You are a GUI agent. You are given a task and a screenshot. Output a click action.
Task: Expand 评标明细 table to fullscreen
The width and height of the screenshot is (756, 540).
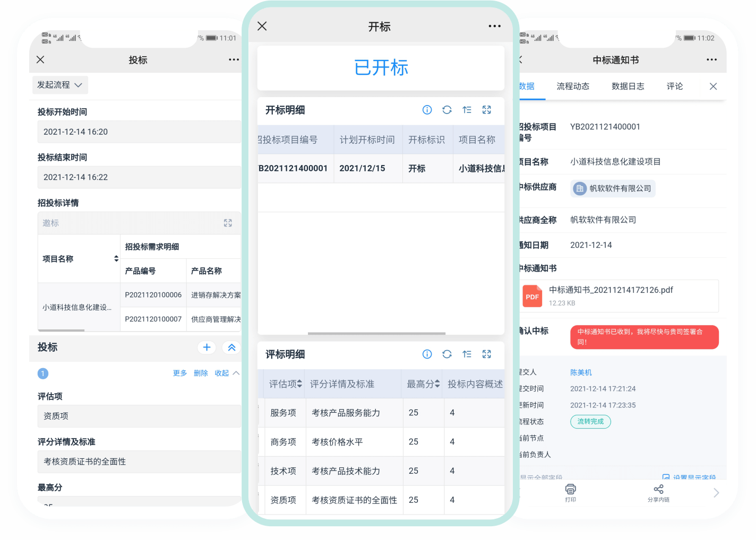(x=486, y=354)
